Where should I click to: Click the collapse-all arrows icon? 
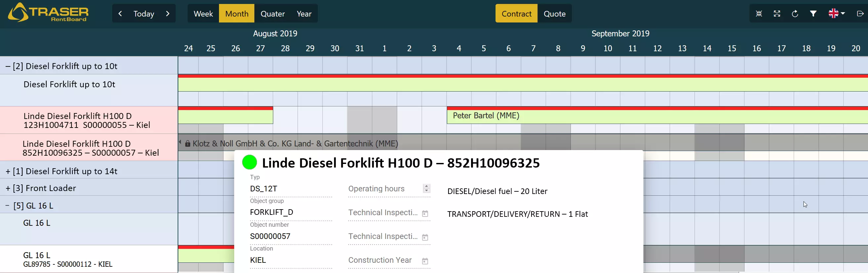759,14
